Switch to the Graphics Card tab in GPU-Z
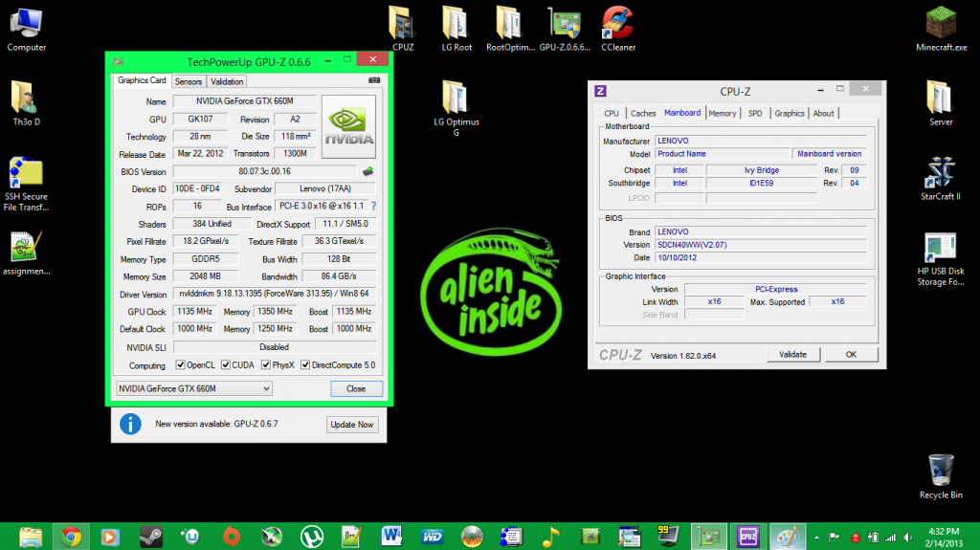 click(x=142, y=80)
